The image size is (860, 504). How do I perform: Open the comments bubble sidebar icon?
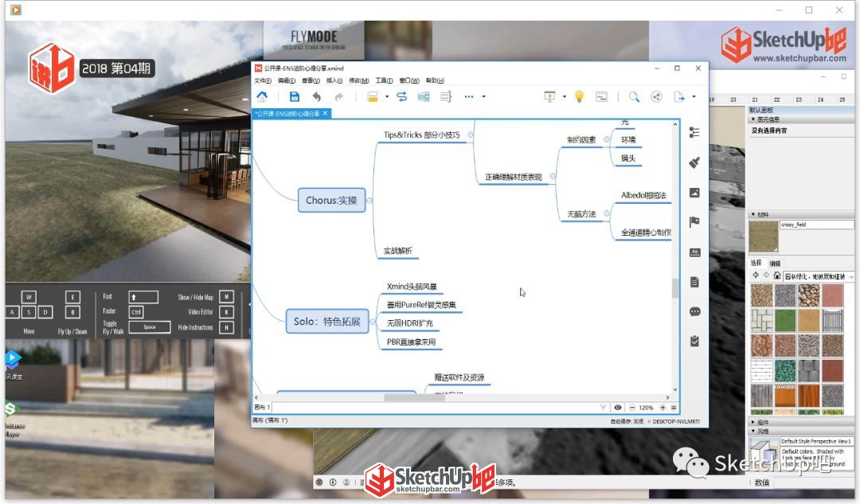click(694, 311)
